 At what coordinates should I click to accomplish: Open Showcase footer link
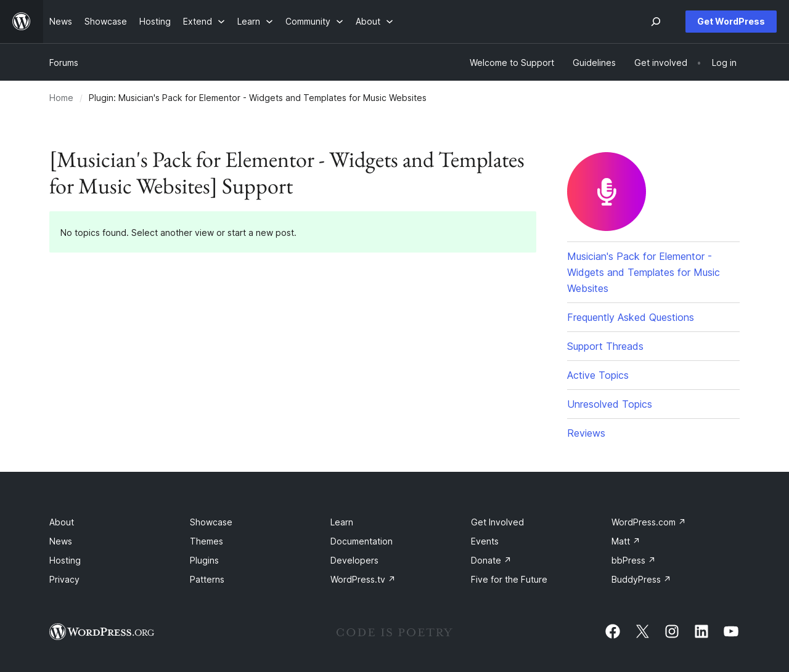(211, 522)
